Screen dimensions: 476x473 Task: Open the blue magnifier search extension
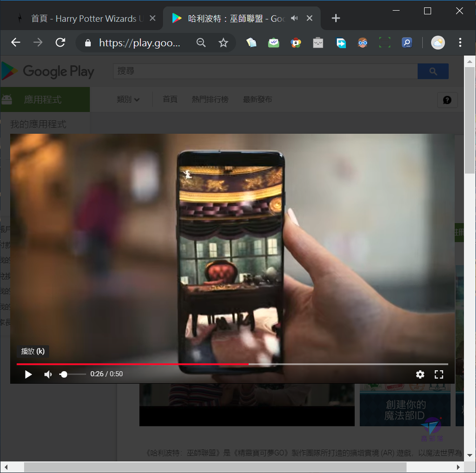point(407,42)
